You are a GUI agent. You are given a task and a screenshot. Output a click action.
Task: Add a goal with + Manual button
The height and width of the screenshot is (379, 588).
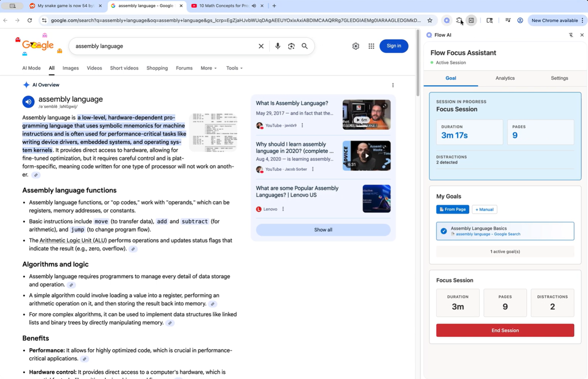pos(484,210)
